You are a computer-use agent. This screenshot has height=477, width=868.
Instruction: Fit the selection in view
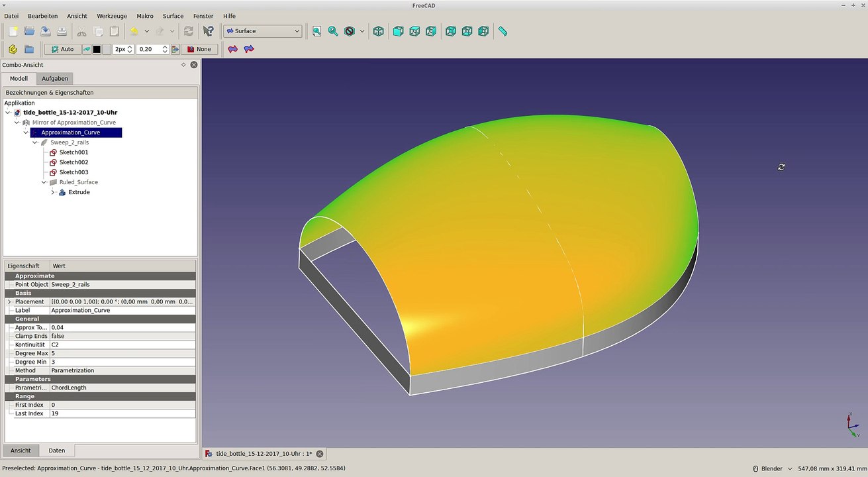click(333, 31)
